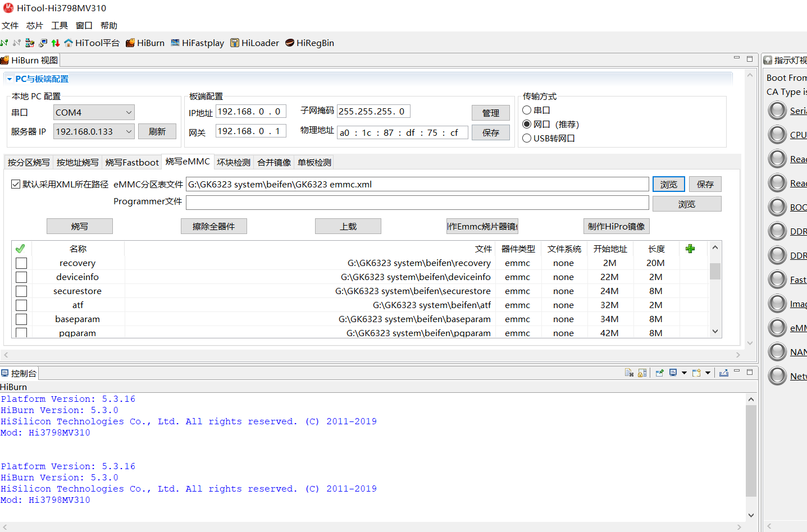
Task: Click the clear console icon
Action: (629, 373)
